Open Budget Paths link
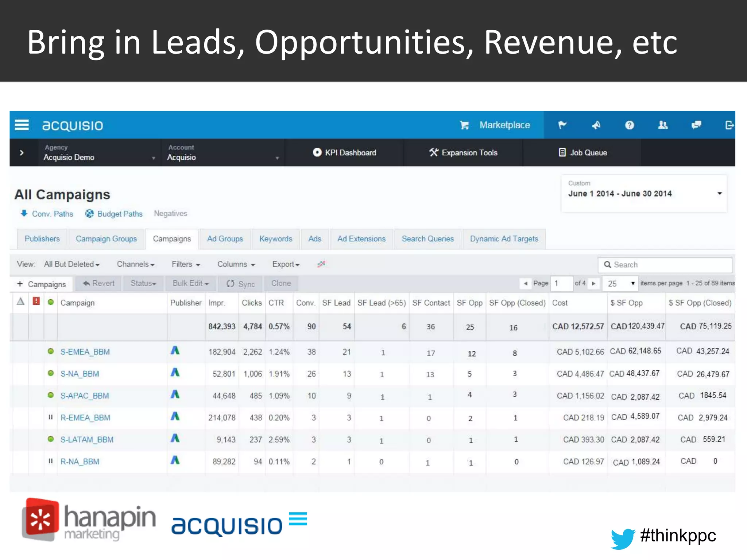747x560 pixels. click(x=114, y=214)
